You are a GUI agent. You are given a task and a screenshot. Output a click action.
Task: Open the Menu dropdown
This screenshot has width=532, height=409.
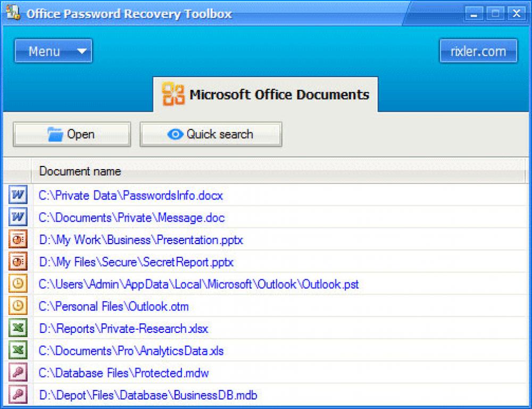coord(53,51)
